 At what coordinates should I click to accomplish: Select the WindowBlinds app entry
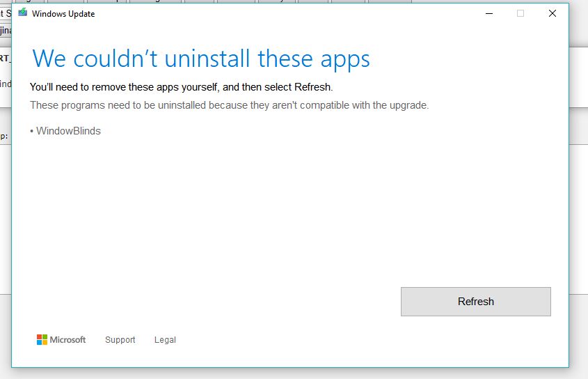pyautogui.click(x=65, y=131)
